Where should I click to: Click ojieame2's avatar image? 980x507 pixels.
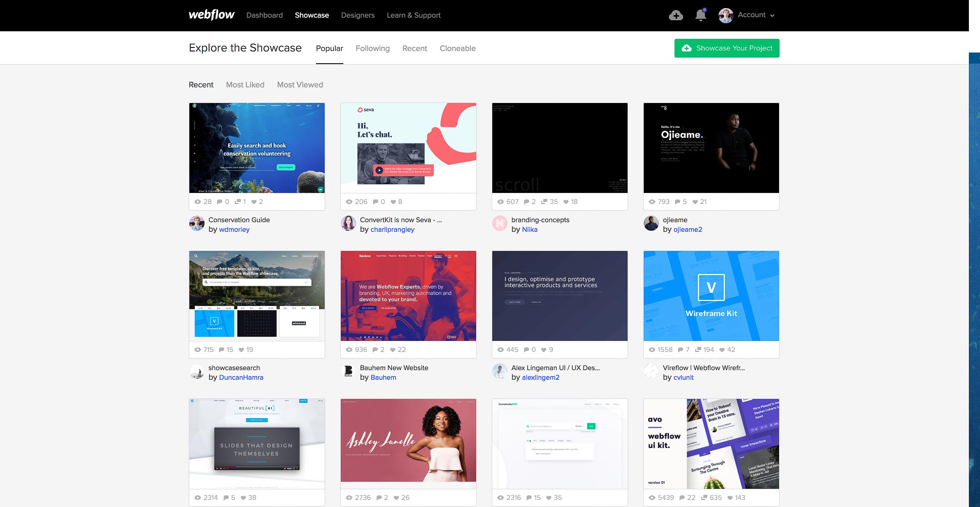tap(651, 223)
